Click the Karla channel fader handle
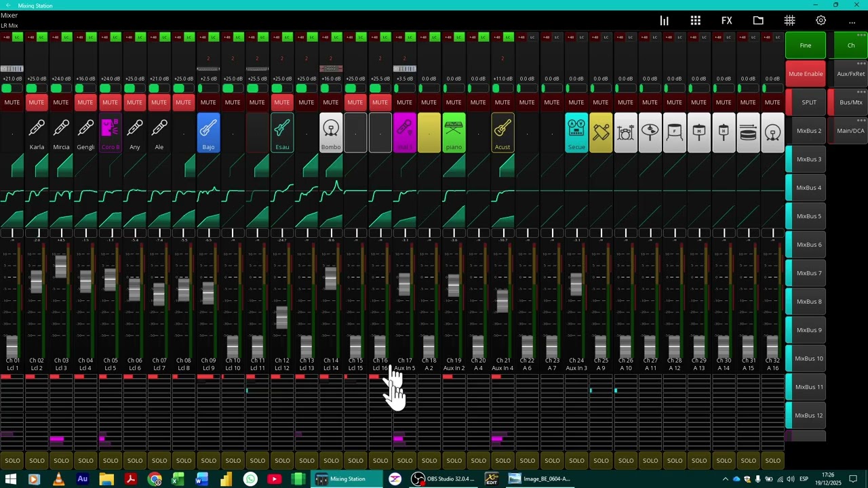 pos(37,281)
